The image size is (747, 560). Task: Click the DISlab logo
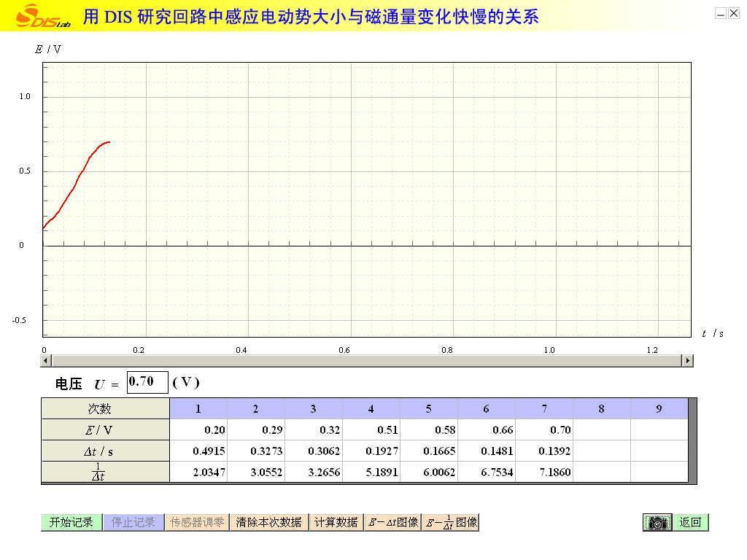pyautogui.click(x=42, y=15)
